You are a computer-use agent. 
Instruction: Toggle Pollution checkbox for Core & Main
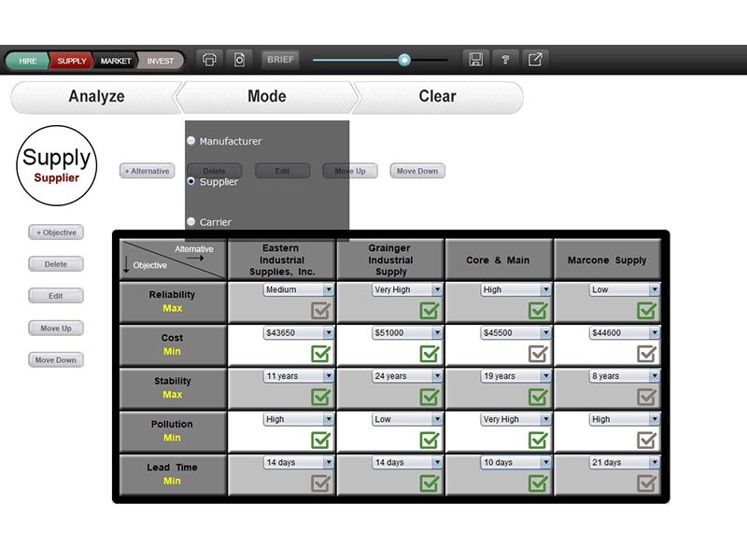(538, 440)
